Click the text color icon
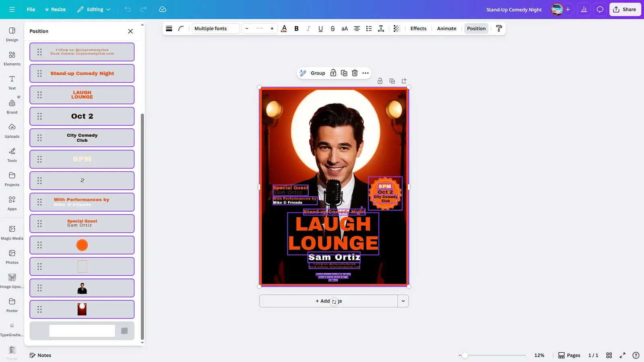 (x=284, y=29)
